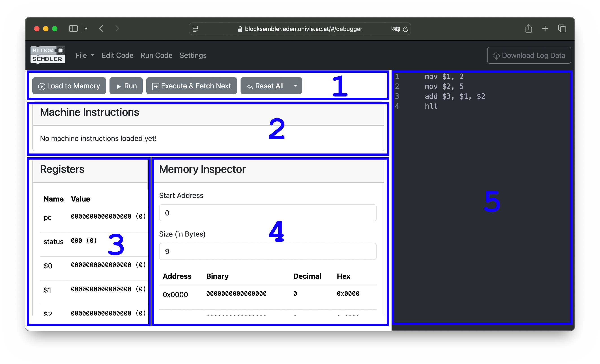
Task: Click the Blocksembler logo
Action: [48, 55]
